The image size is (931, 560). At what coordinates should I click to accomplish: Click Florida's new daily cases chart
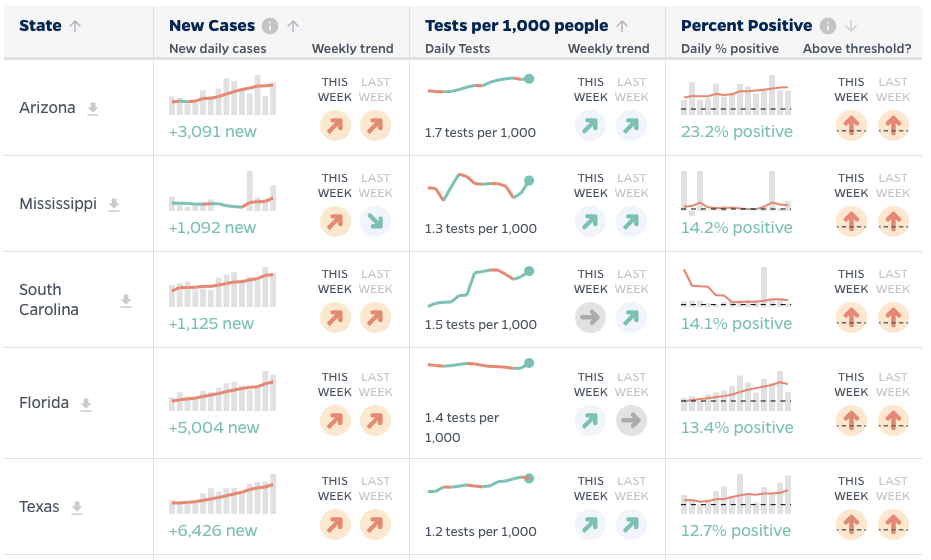pyautogui.click(x=222, y=392)
